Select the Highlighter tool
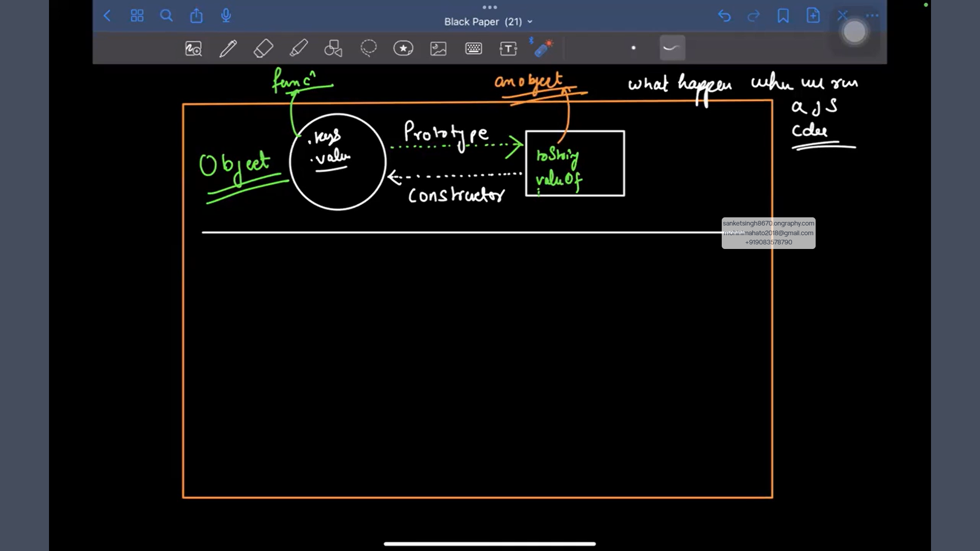 point(299,48)
